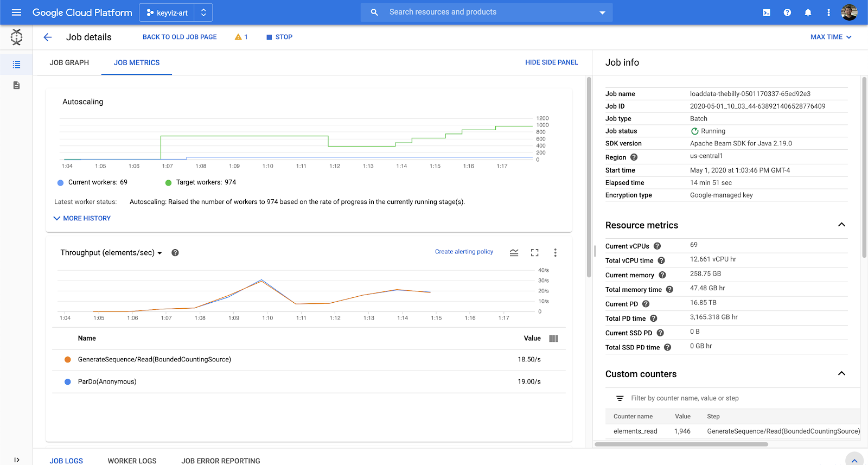The height and width of the screenshot is (465, 868).
Task: Click the back arrow beside Job details
Action: (x=48, y=37)
